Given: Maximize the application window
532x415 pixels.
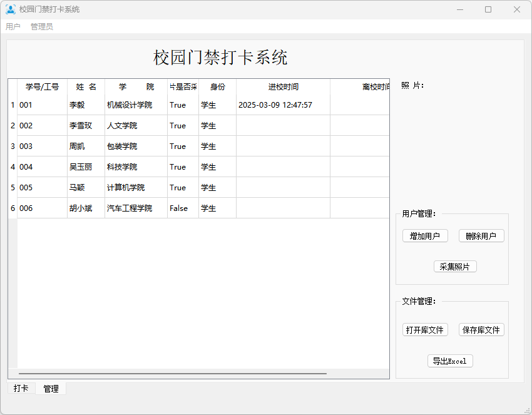Looking at the screenshot, I should click(488, 9).
